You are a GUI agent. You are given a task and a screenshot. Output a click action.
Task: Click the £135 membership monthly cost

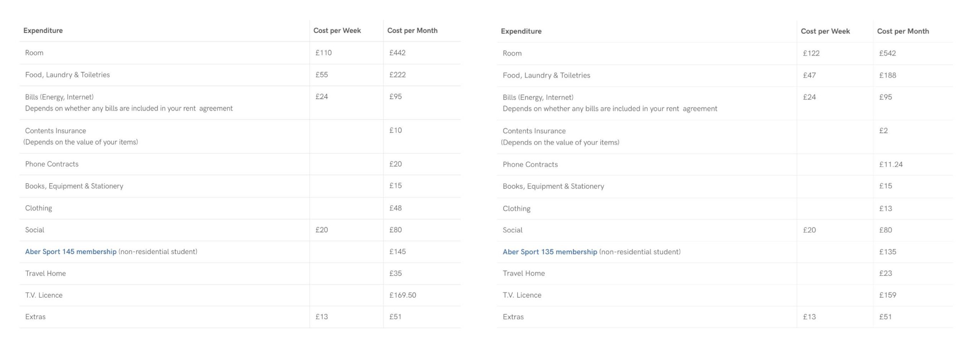coord(887,252)
